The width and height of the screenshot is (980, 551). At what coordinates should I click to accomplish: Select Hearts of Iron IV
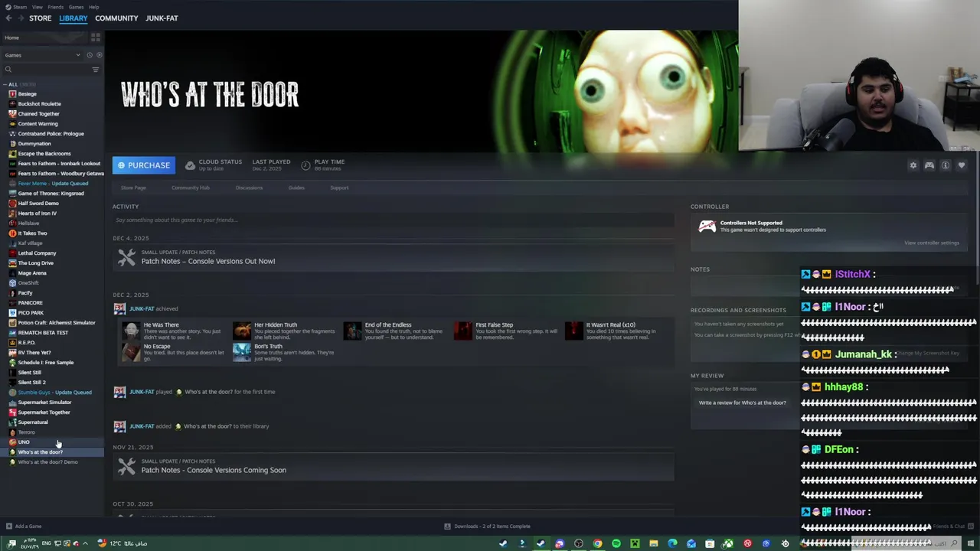click(x=37, y=214)
